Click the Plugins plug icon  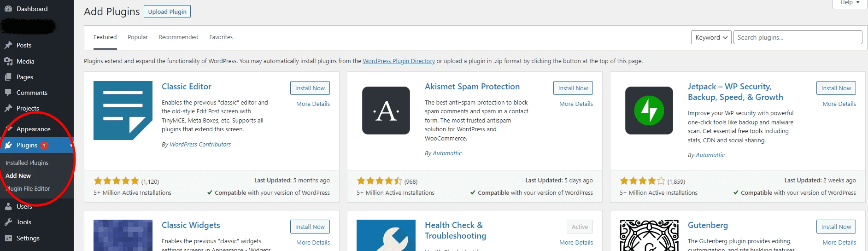pyautogui.click(x=8, y=145)
